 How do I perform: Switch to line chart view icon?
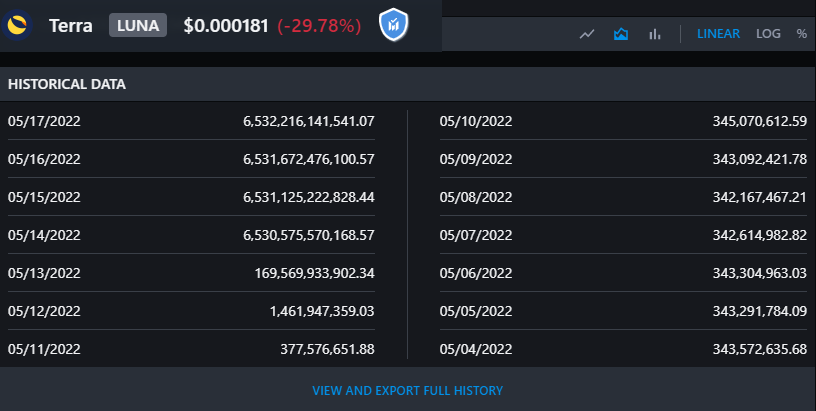coord(587,34)
